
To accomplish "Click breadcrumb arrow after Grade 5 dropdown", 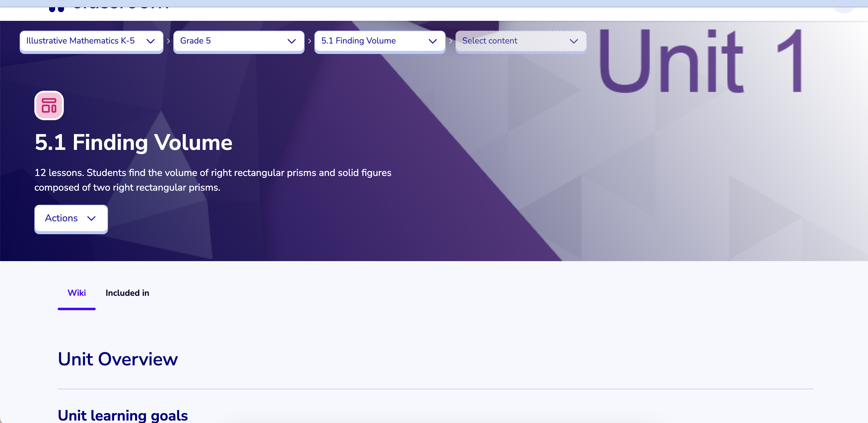I will (x=309, y=41).
